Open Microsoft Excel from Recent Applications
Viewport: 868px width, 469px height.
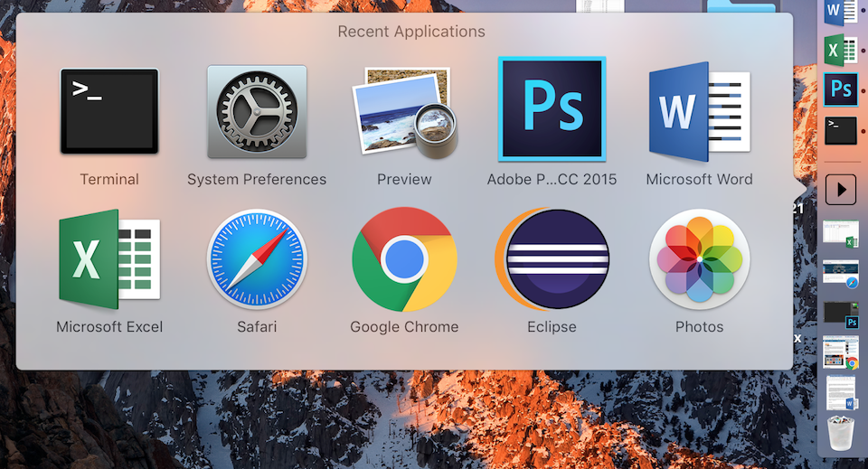[x=109, y=258]
